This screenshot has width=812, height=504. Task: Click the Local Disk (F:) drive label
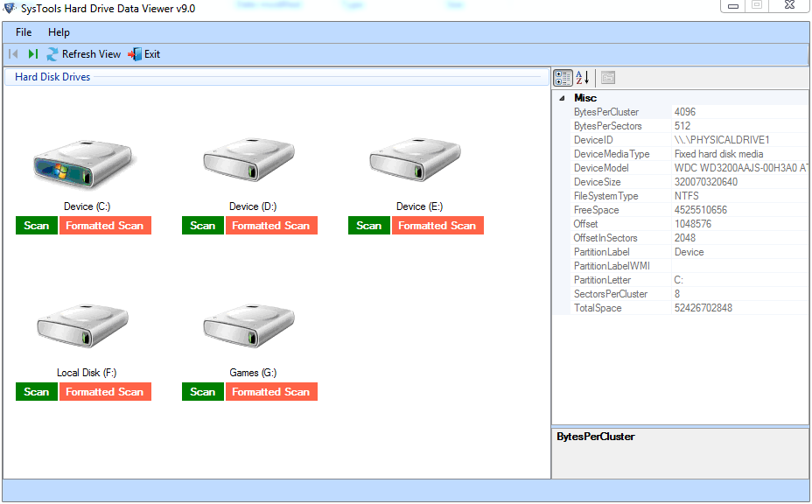[87, 373]
